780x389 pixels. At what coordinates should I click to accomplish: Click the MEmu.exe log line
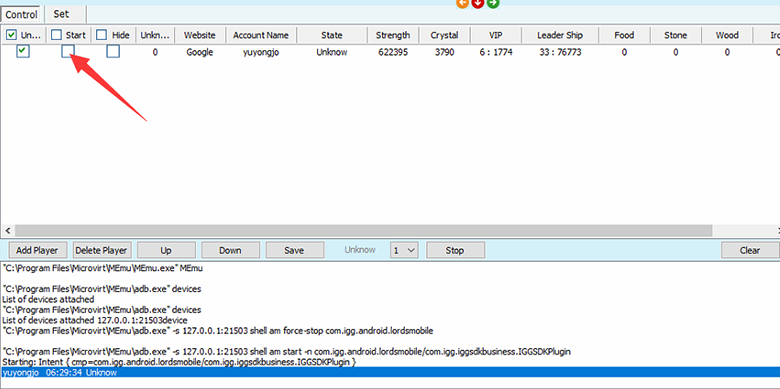pyautogui.click(x=103, y=268)
